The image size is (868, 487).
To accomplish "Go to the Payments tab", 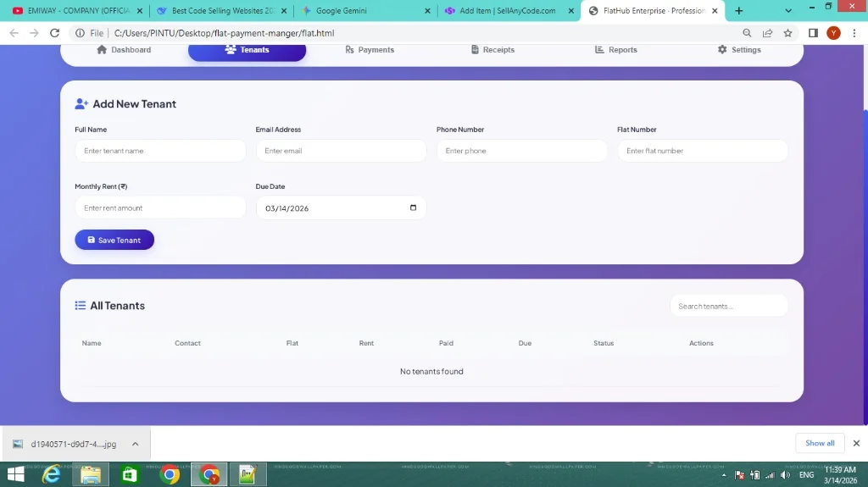I will click(x=370, y=50).
